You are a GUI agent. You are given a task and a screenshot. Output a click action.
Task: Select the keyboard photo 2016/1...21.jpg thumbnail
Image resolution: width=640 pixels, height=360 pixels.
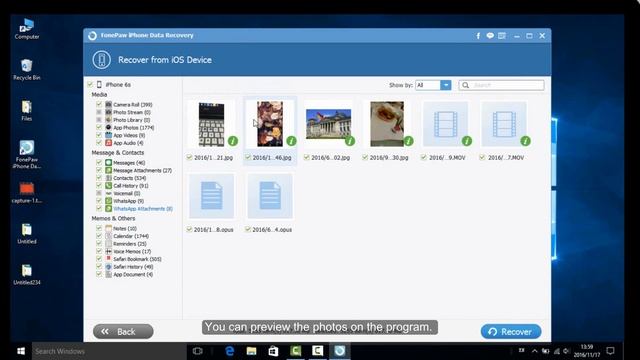(211, 124)
